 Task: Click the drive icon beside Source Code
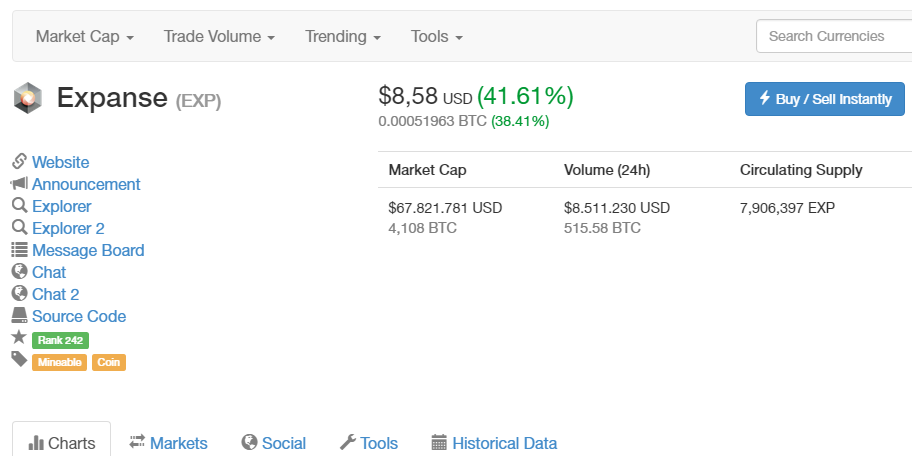(19, 316)
